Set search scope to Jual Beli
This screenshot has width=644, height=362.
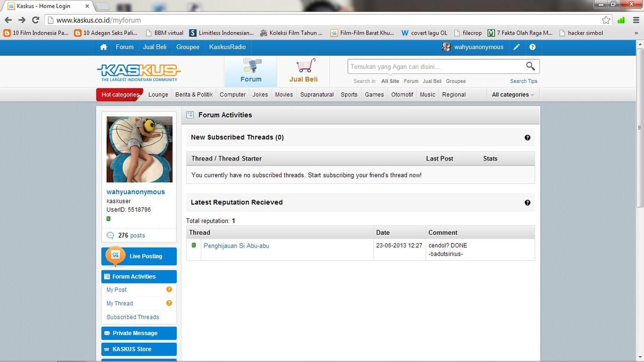point(432,81)
